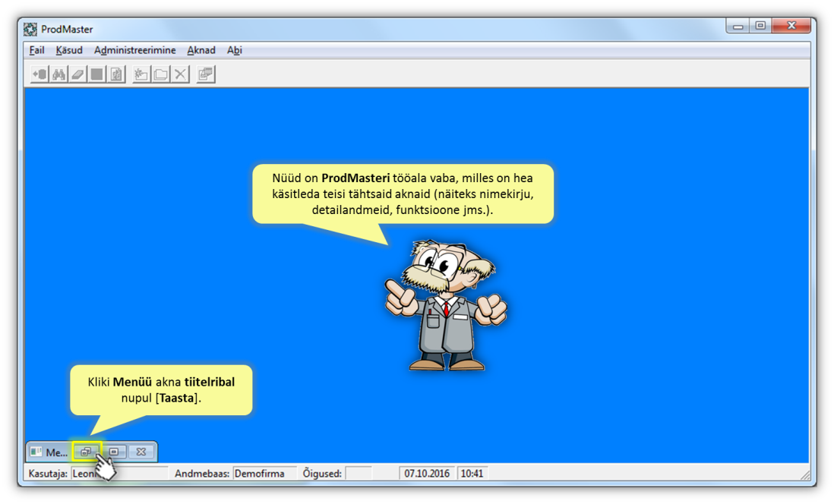
Task: Click the window resize grip corner
Action: (x=804, y=474)
